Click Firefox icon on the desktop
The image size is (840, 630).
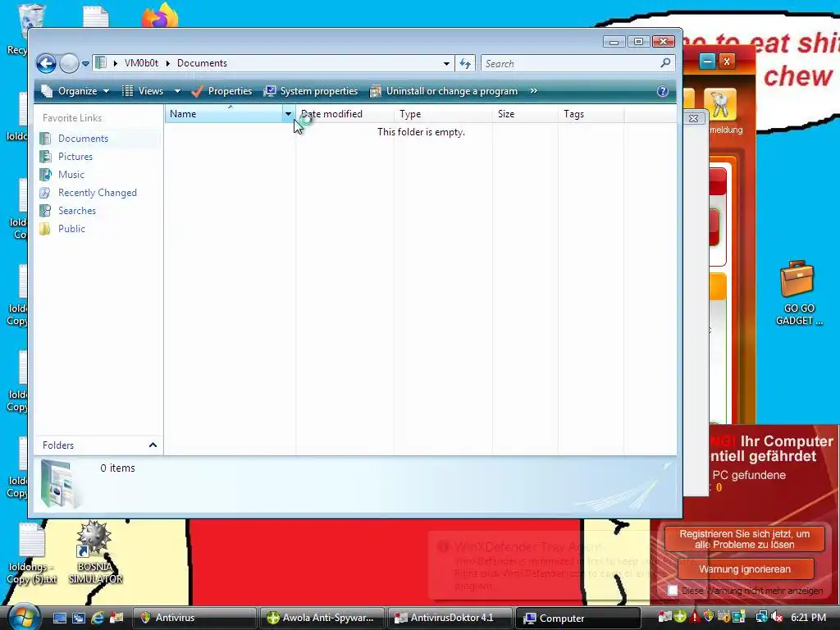point(160,15)
